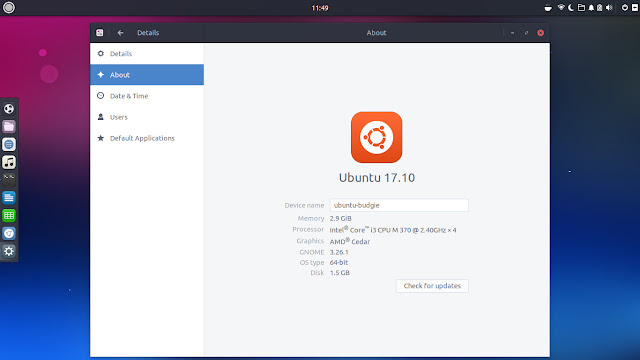
Task: Click the AMD Cedar graphics value
Action: [350, 241]
